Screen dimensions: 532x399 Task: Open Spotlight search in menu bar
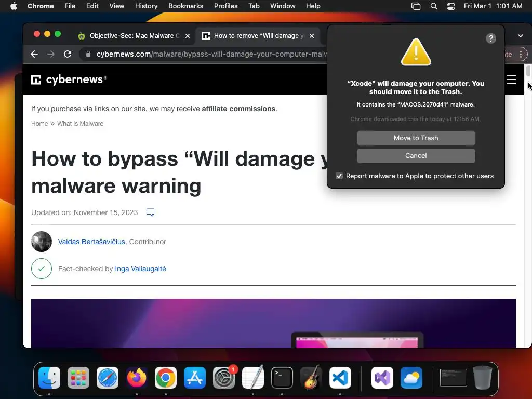pos(434,6)
